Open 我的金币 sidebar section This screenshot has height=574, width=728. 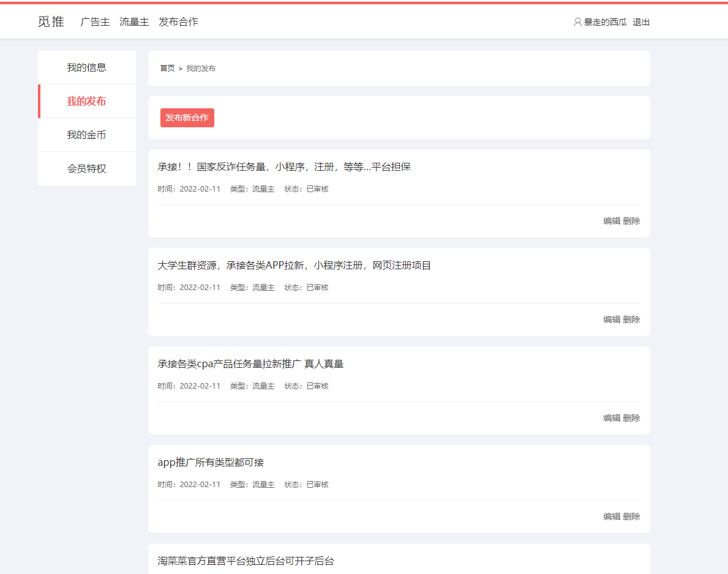point(86,135)
